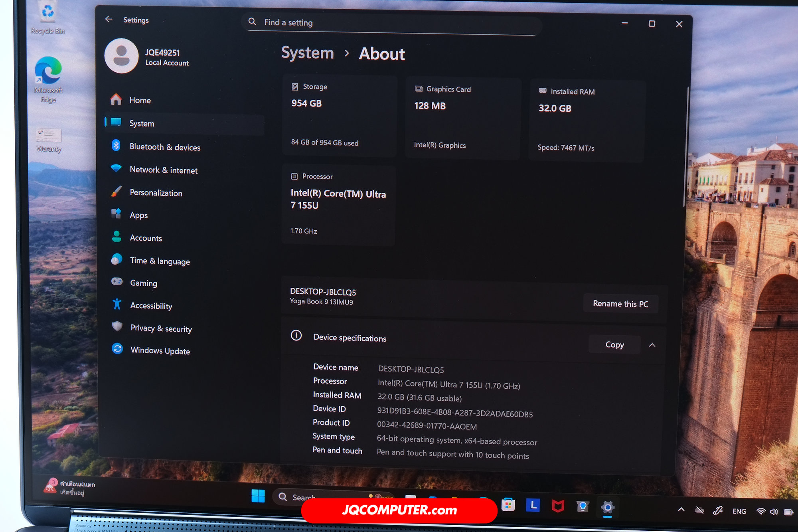Go back with the Settings back arrow

tap(109, 19)
